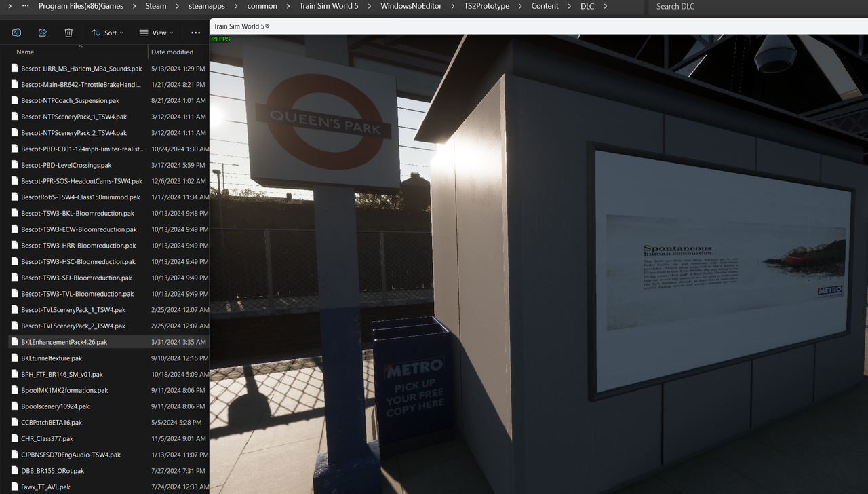868x494 pixels.
Task: Select the file icon of CCBPatchBETA16.pak
Action: point(15,422)
